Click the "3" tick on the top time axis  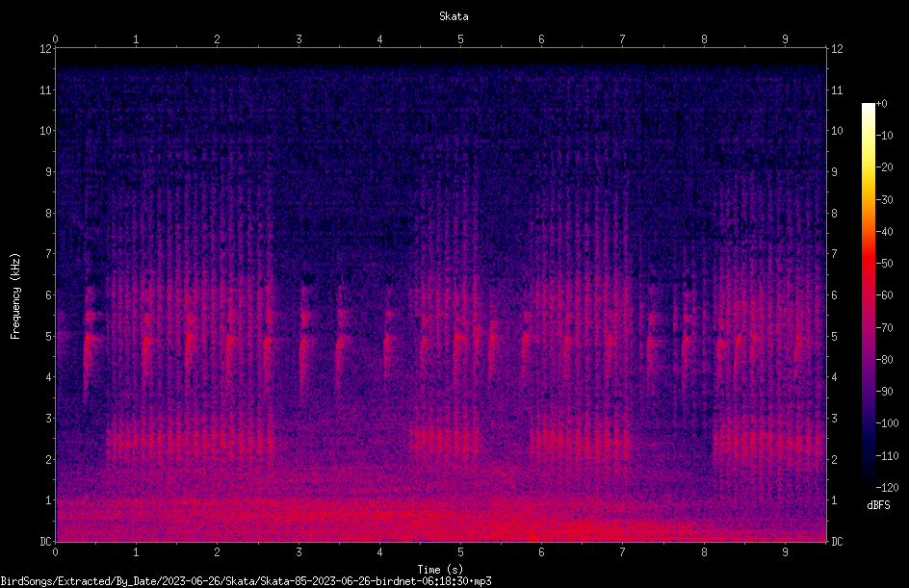point(299,39)
